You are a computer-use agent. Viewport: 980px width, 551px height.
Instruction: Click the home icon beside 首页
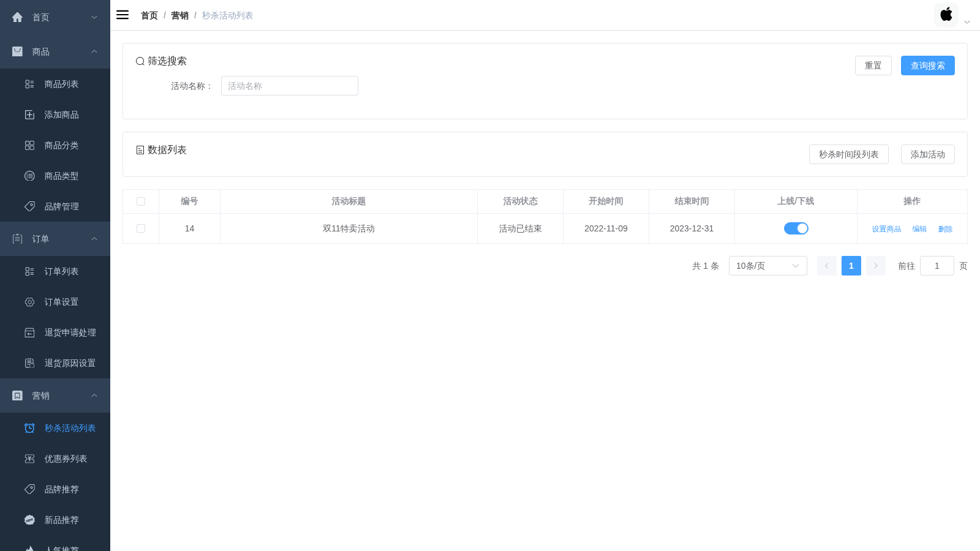point(17,17)
